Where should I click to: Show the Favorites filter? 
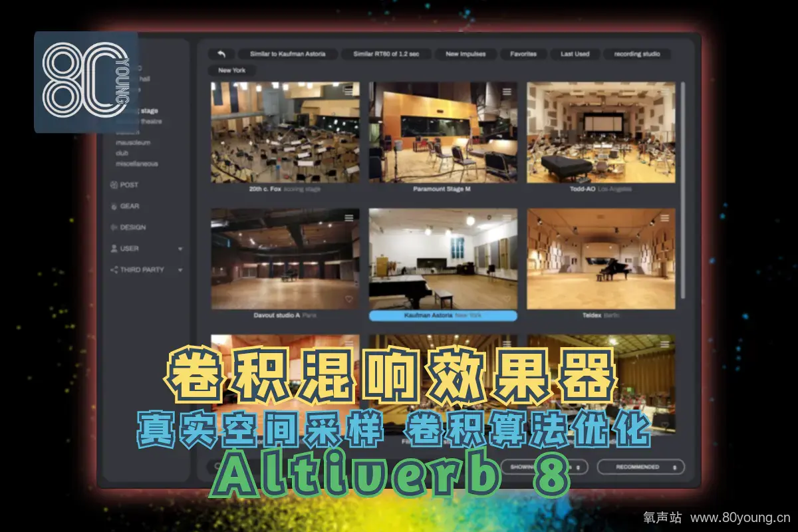click(523, 54)
